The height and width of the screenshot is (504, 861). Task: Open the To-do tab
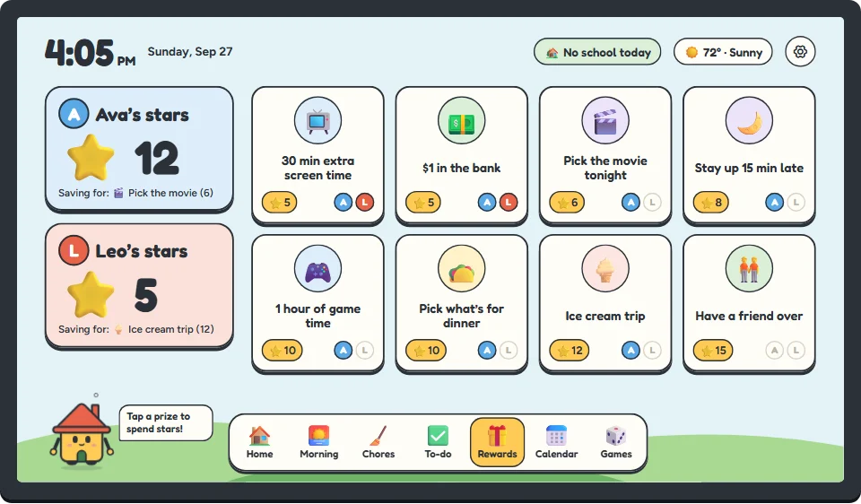[x=438, y=442]
